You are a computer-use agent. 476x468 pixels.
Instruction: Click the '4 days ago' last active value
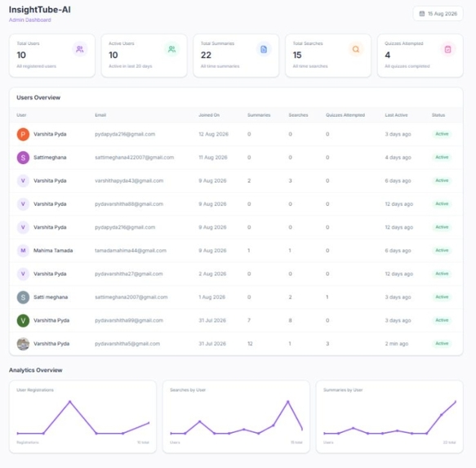(398, 158)
